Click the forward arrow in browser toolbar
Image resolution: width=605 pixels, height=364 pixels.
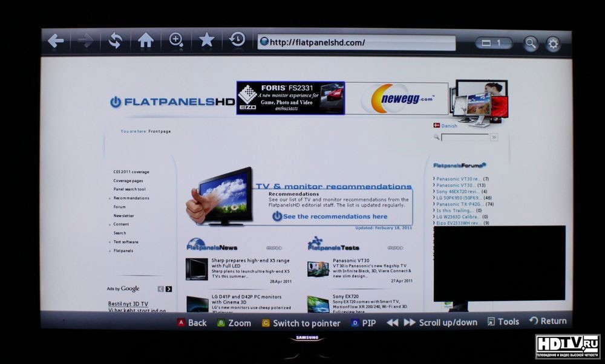point(85,41)
